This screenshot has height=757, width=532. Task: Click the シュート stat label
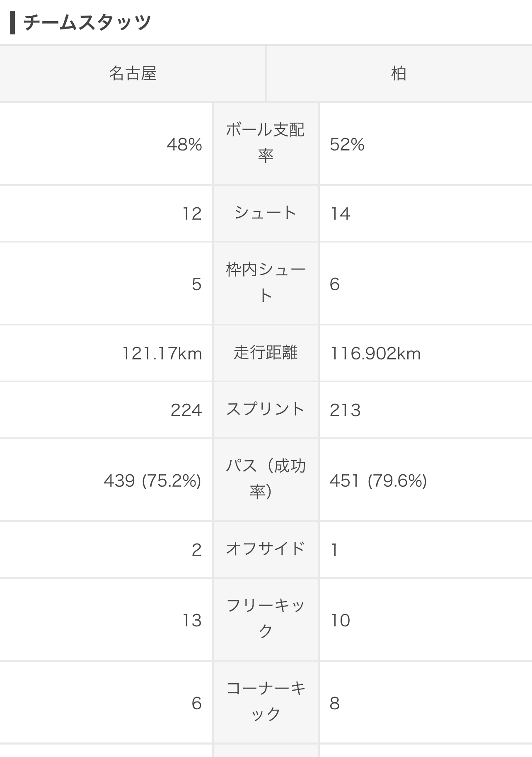[x=266, y=213]
